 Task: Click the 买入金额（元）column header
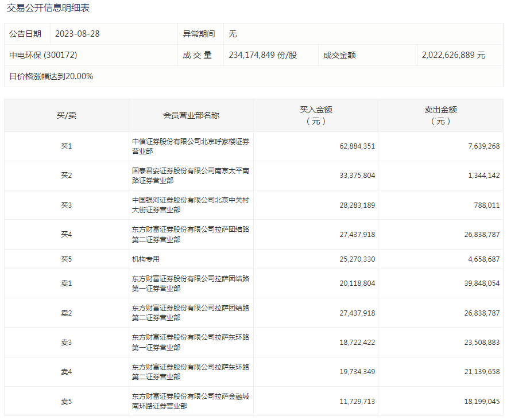316,115
